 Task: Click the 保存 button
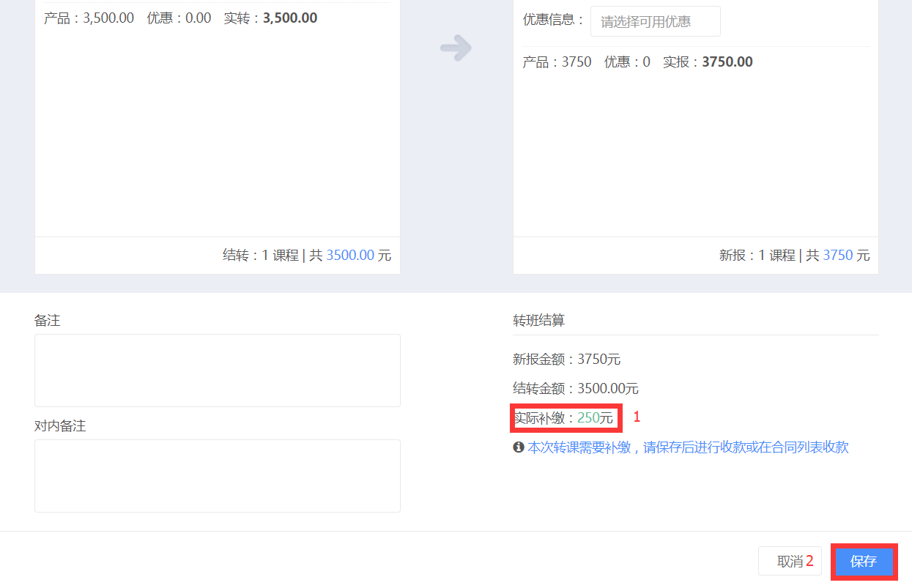[x=864, y=562]
